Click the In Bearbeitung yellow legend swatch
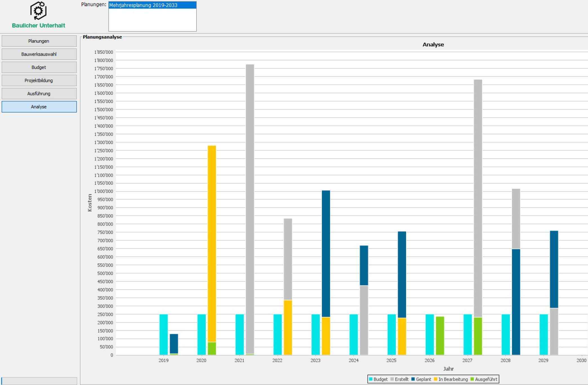588x385 pixels. 436,379
